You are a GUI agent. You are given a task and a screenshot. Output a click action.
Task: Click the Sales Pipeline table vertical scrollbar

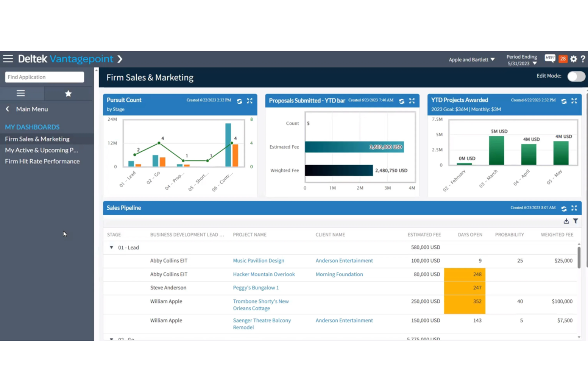[x=579, y=258]
